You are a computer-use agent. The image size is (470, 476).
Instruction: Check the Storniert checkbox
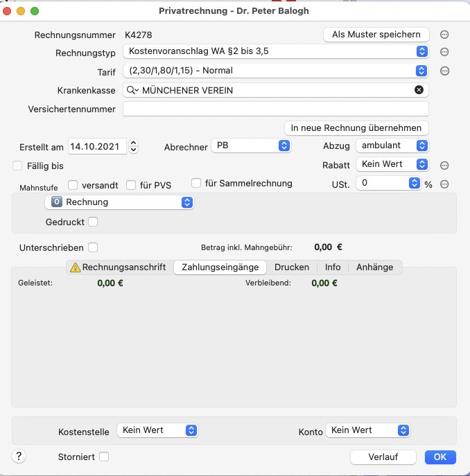(104, 457)
